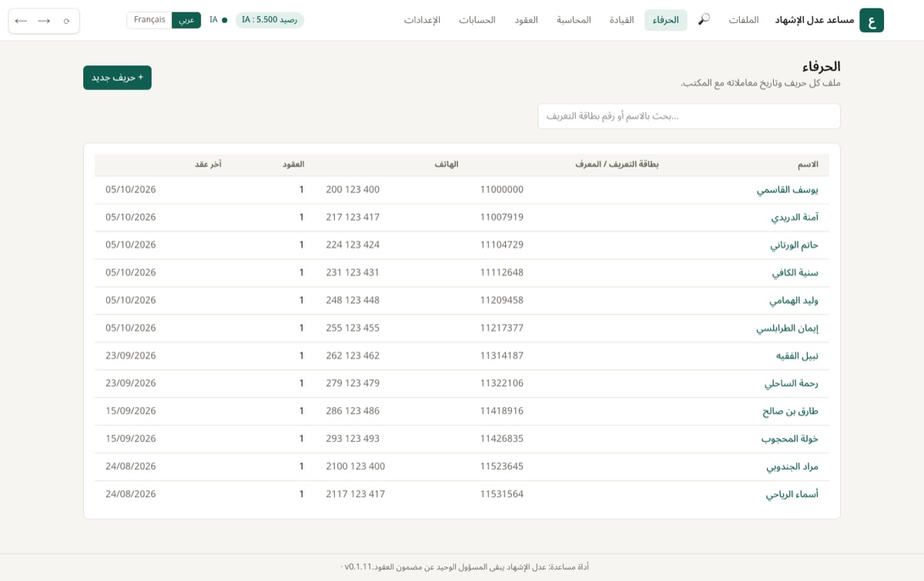Click the رصيد IA : 5.500 balance badge
The height and width of the screenshot is (581, 924).
[x=269, y=20]
